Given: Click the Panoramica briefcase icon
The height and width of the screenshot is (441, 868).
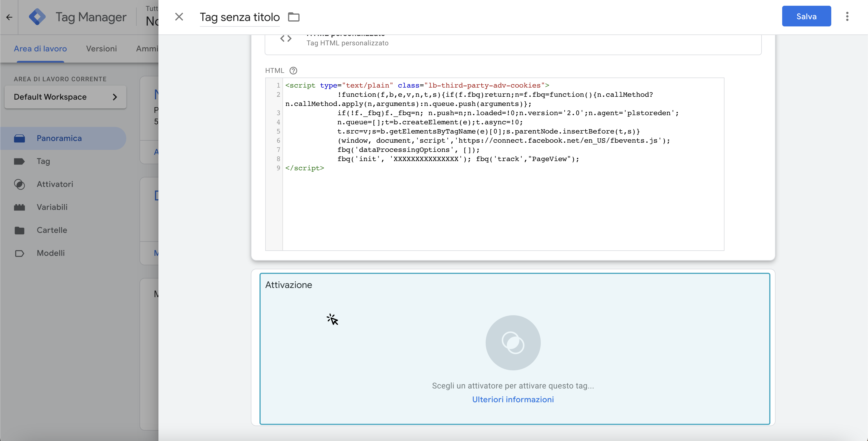Looking at the screenshot, I should coord(19,138).
